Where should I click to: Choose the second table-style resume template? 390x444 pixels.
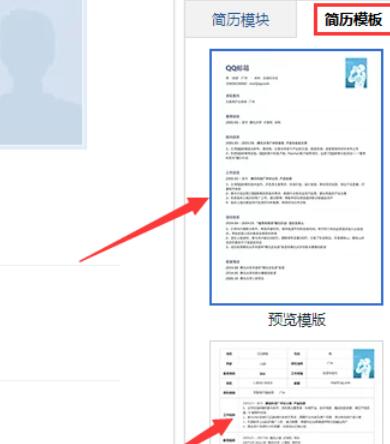click(296, 392)
